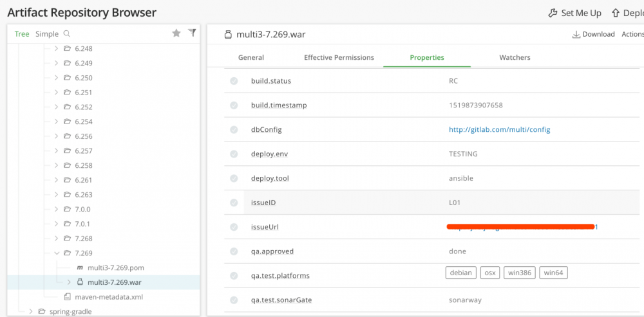Select the build.status property checkbox
The height and width of the screenshot is (317, 644).
pos(234,81)
